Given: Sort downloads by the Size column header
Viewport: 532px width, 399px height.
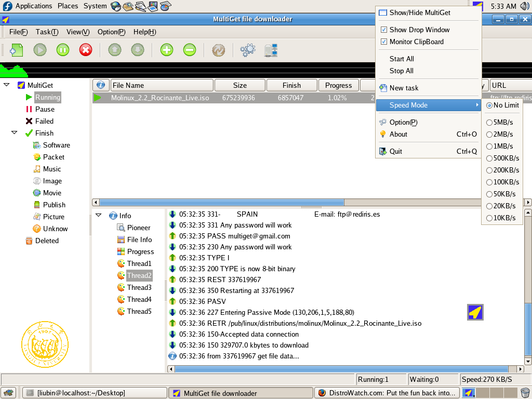Looking at the screenshot, I should click(240, 85).
